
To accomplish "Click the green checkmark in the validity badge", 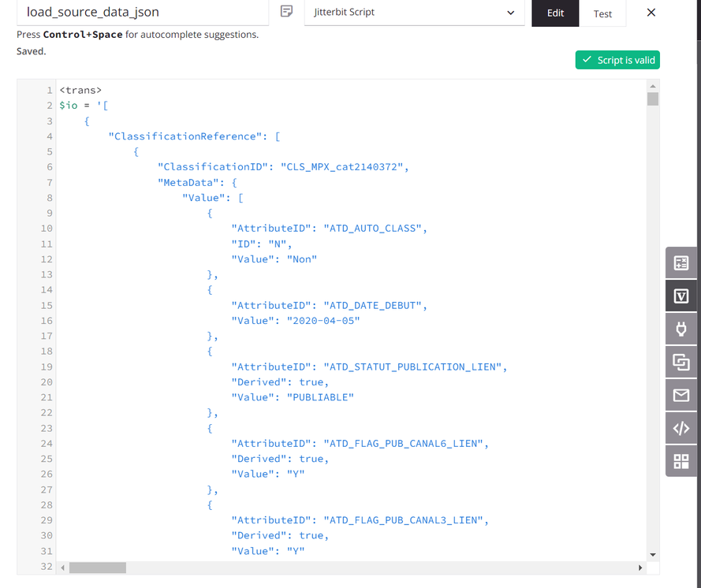I will pos(587,60).
